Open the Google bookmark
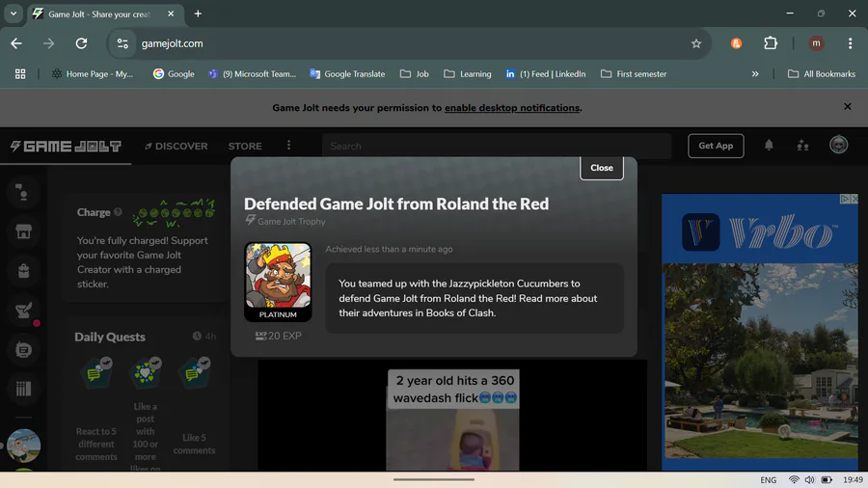The width and height of the screenshot is (868, 488). (x=174, y=73)
